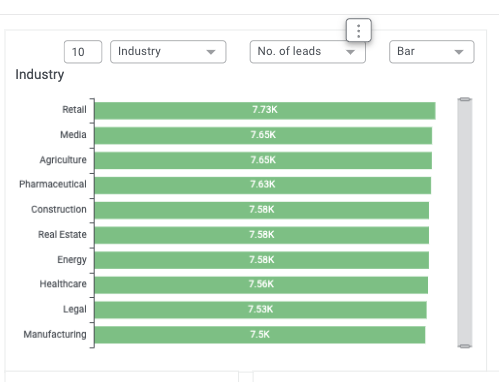Select the Energy bar in the chart
This screenshot has width=499, height=382.
pyautogui.click(x=262, y=260)
